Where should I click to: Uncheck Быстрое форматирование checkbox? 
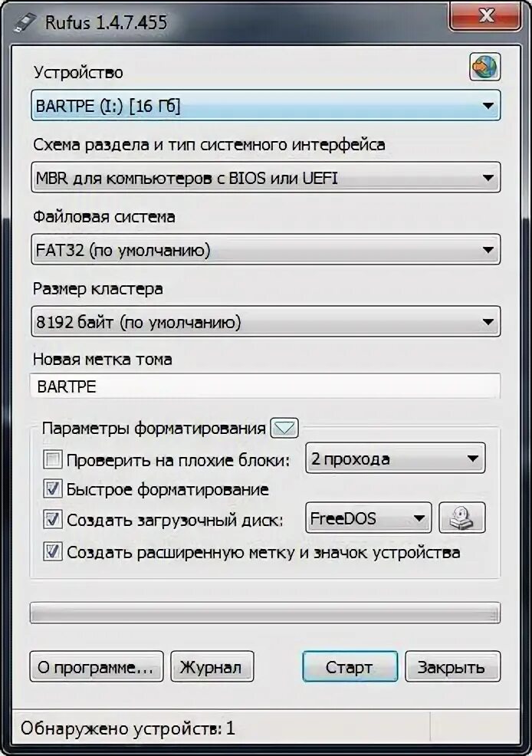[x=53, y=489]
